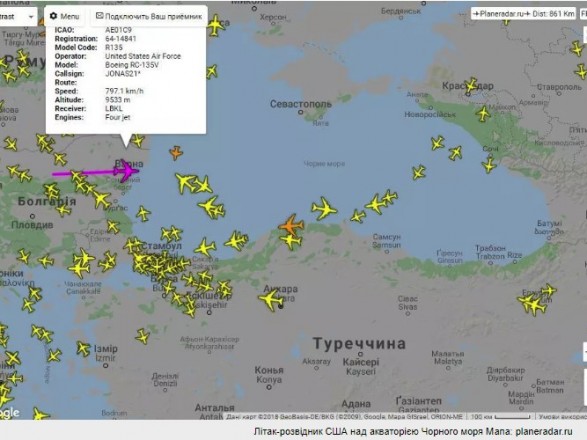Click the Registration value 64-14841
The width and height of the screenshot is (587, 440).
121,39
